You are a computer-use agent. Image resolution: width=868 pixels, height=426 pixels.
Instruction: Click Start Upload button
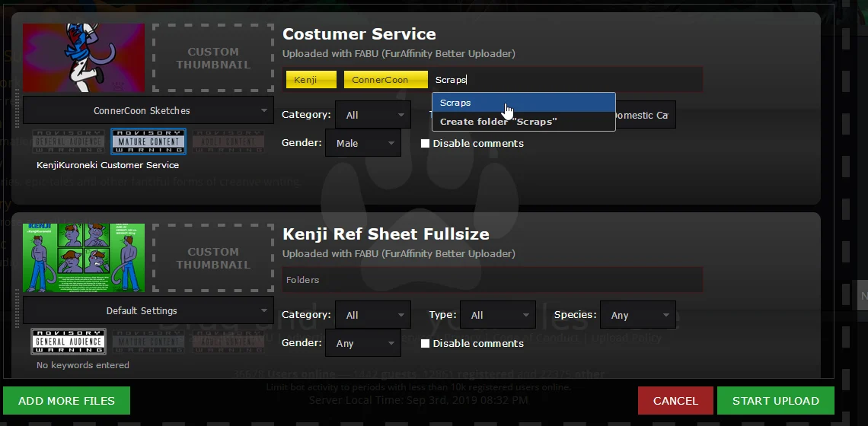click(x=776, y=401)
